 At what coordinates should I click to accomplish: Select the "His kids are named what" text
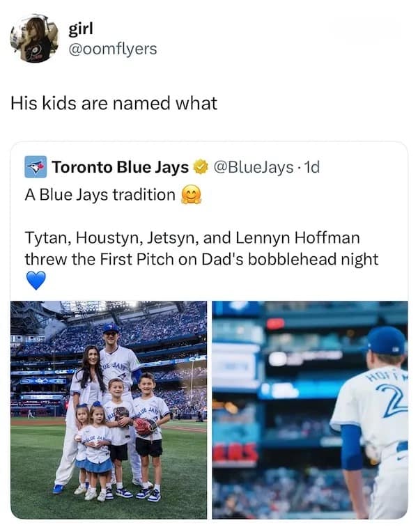[x=114, y=104]
